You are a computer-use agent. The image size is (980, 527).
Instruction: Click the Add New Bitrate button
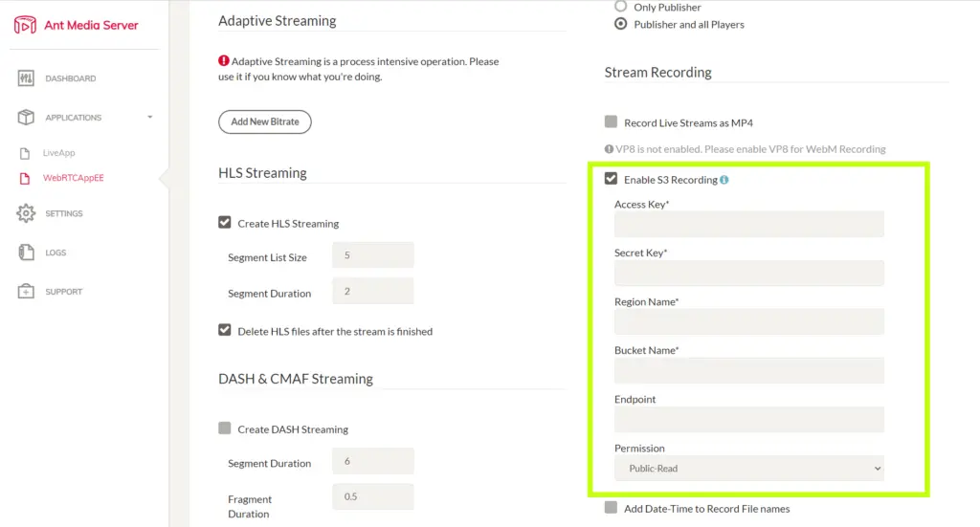point(265,121)
